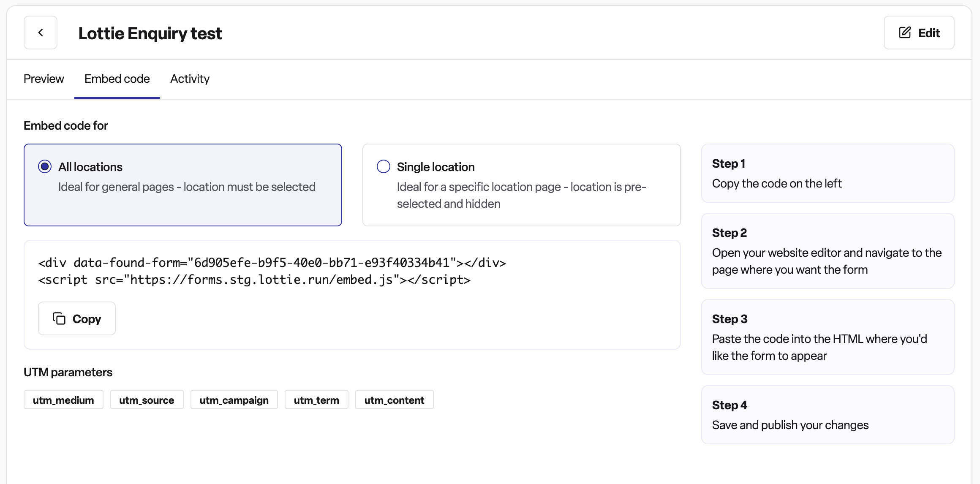980x484 pixels.
Task: Choose the Single location radio option
Action: click(x=384, y=166)
